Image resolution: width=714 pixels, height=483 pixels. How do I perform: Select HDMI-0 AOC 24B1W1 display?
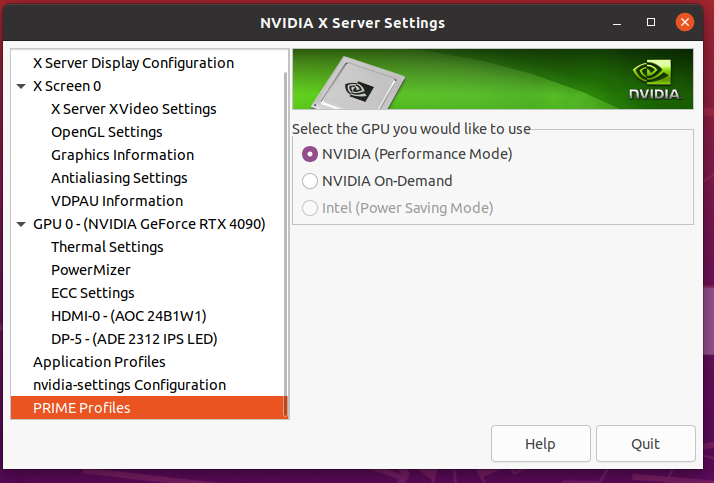[129, 316]
